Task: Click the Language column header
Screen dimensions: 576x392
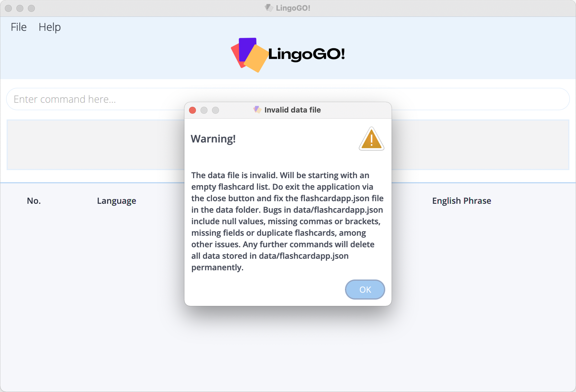Action: 116,201
